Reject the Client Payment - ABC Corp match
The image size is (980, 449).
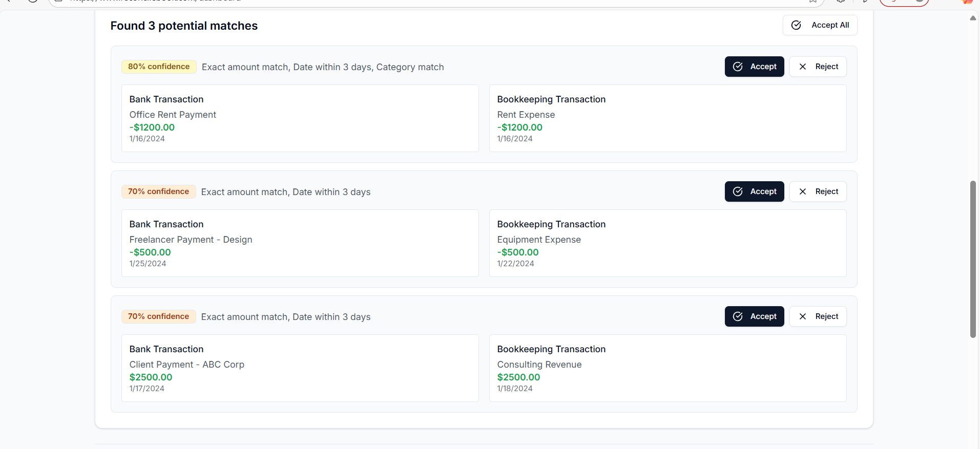pos(818,316)
